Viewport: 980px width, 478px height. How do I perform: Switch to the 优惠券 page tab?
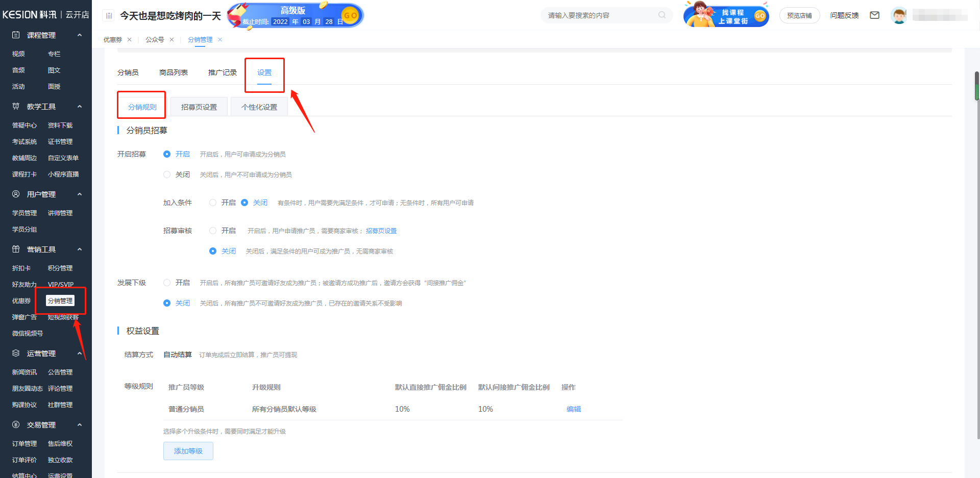113,40
